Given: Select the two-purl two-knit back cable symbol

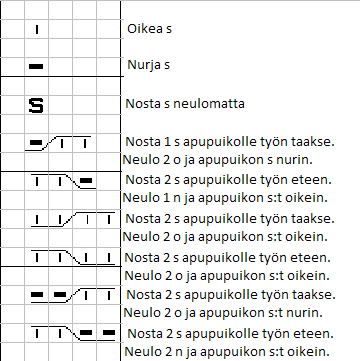Looking at the screenshot, I should [x=73, y=295].
